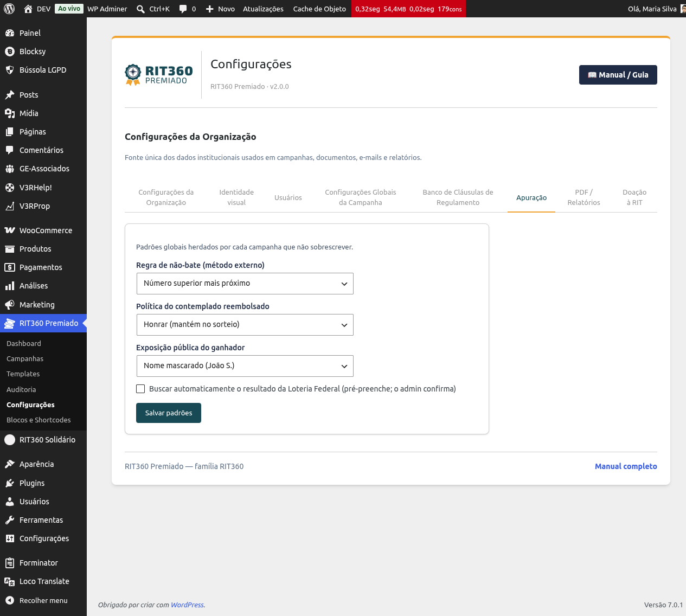The image size is (686, 616).
Task: Open the home icon next to DEV
Action: (28, 9)
